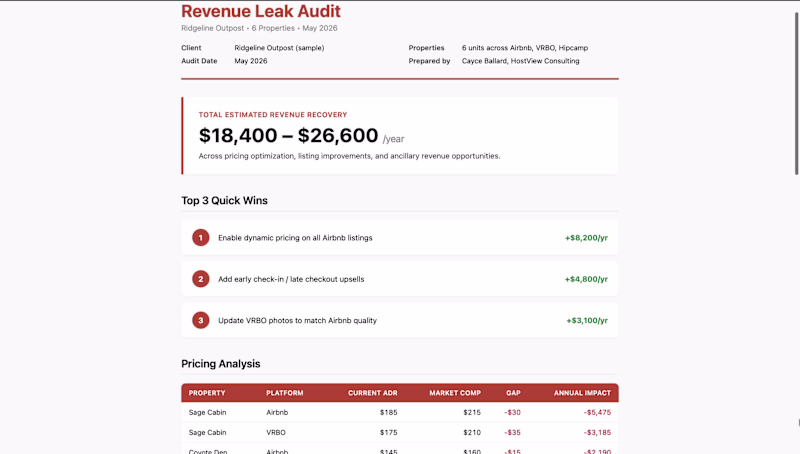800x454 pixels.
Task: Click the 'MARKET COMP' column header
Action: 455,393
